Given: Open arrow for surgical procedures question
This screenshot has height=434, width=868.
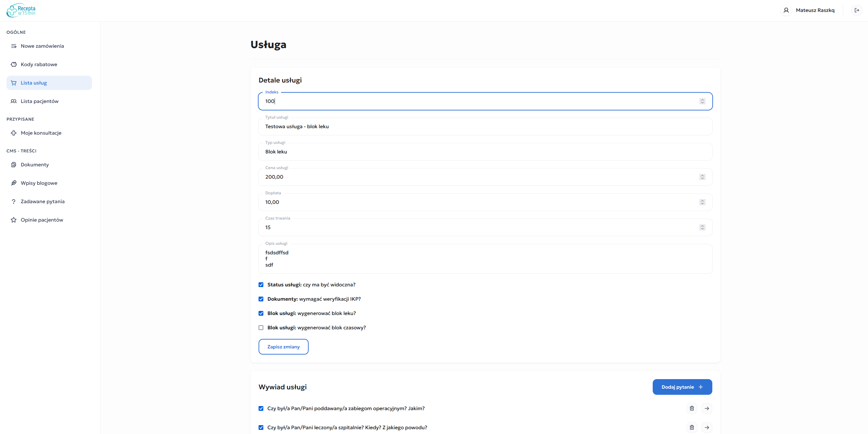Looking at the screenshot, I should (x=707, y=408).
